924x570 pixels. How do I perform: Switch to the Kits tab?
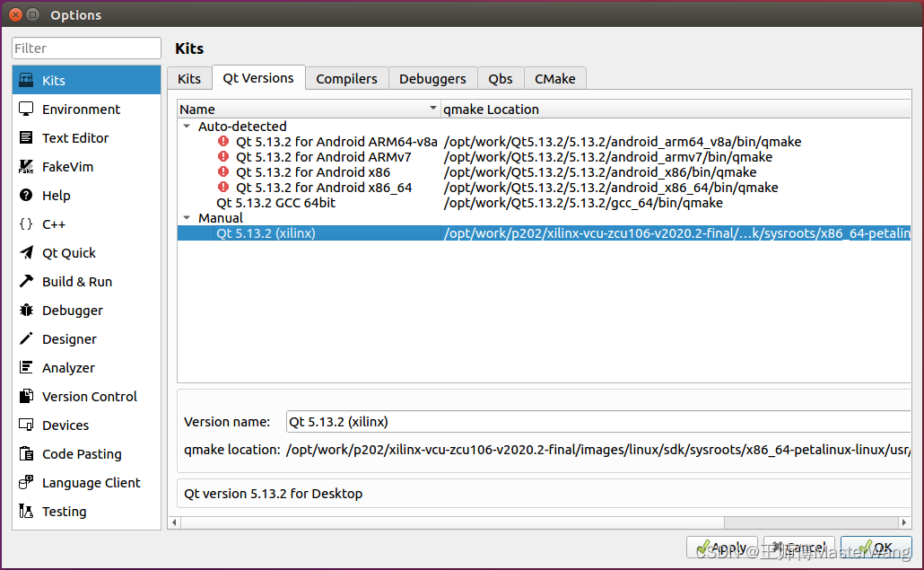(x=189, y=78)
